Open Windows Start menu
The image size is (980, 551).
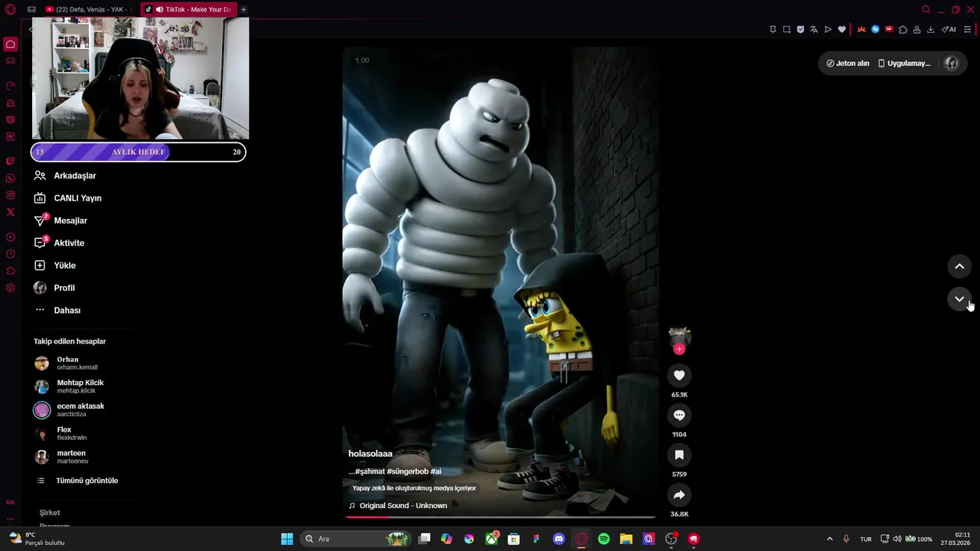tap(287, 539)
